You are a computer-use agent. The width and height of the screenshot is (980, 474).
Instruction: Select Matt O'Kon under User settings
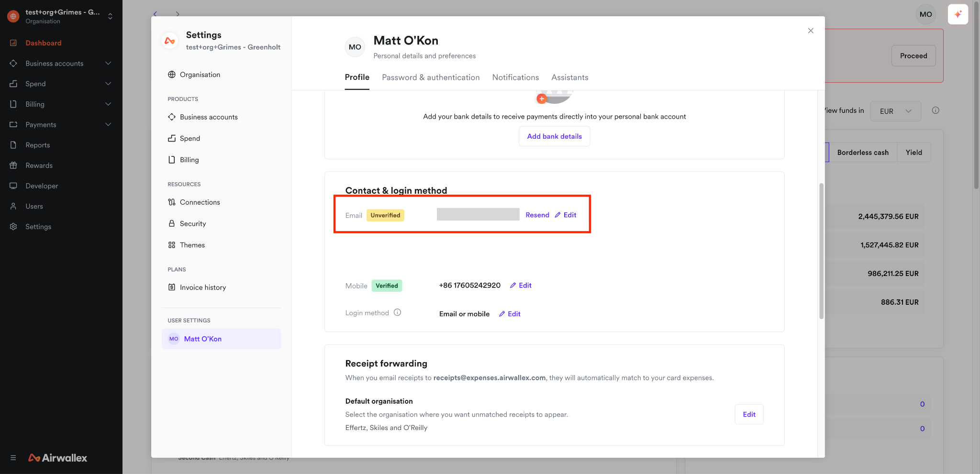pyautogui.click(x=221, y=339)
